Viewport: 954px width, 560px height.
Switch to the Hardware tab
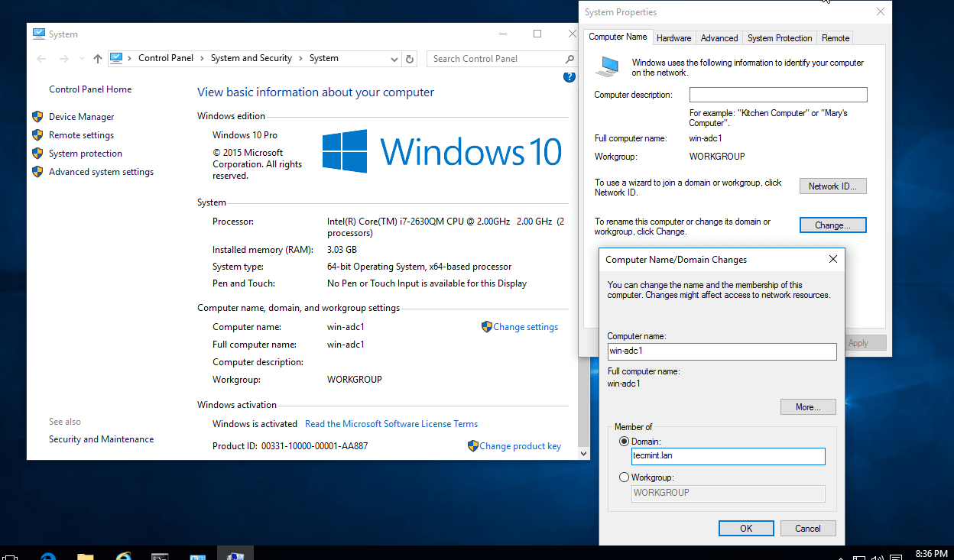pos(674,37)
